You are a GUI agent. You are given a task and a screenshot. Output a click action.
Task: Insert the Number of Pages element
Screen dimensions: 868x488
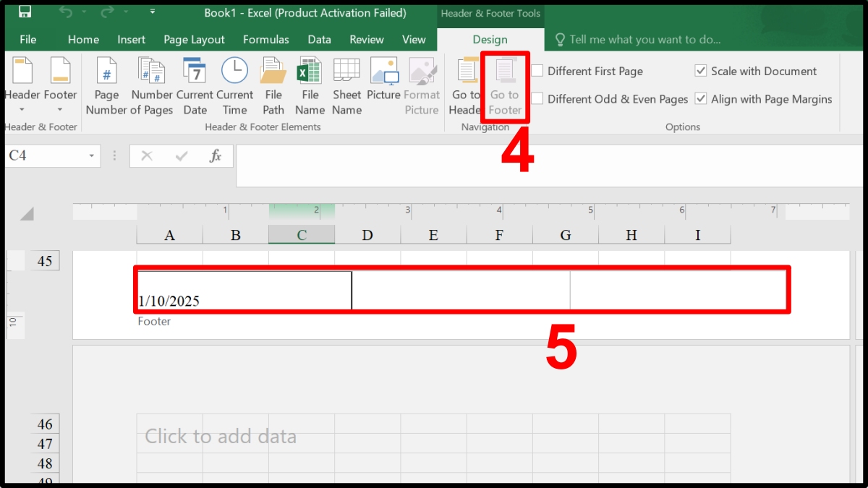point(151,80)
